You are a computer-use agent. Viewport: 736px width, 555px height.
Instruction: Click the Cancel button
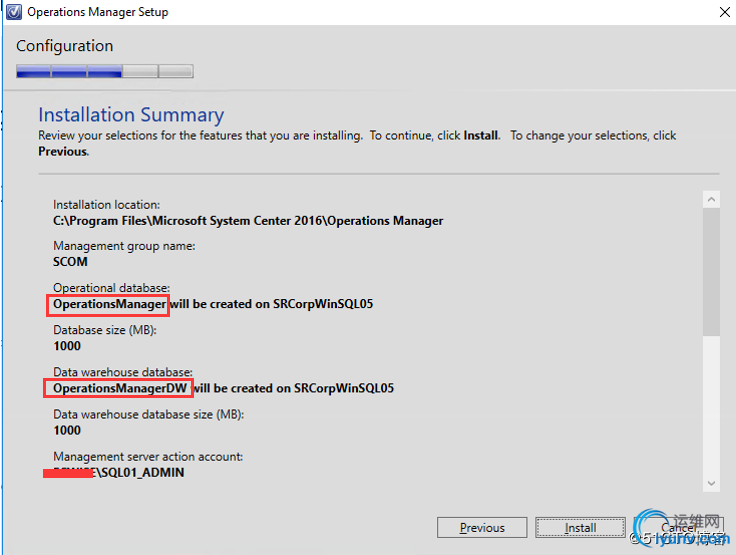coord(678,528)
